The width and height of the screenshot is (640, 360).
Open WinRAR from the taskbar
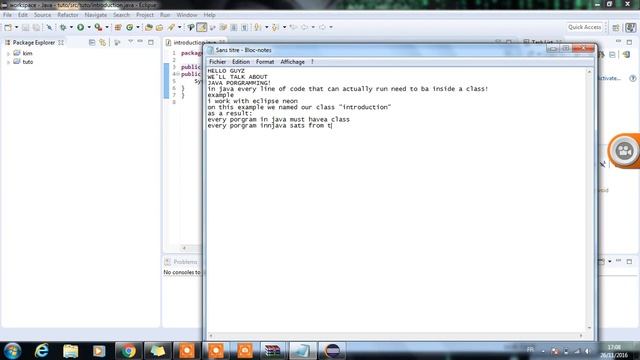click(x=273, y=351)
